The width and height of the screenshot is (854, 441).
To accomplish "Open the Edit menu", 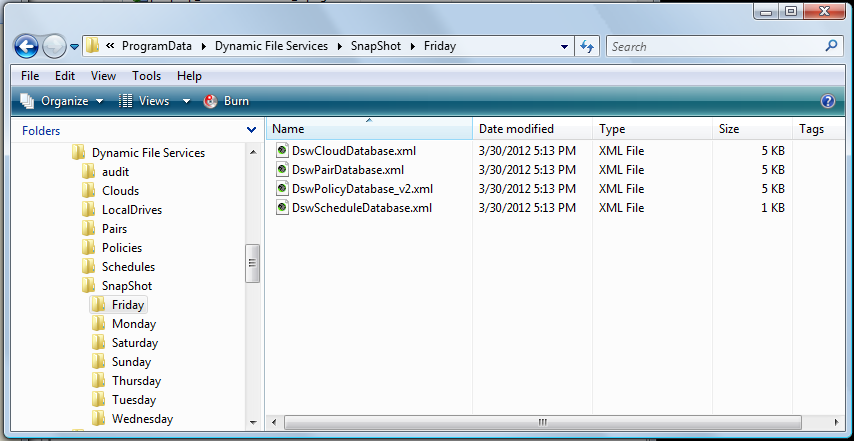I will pyautogui.click(x=65, y=76).
